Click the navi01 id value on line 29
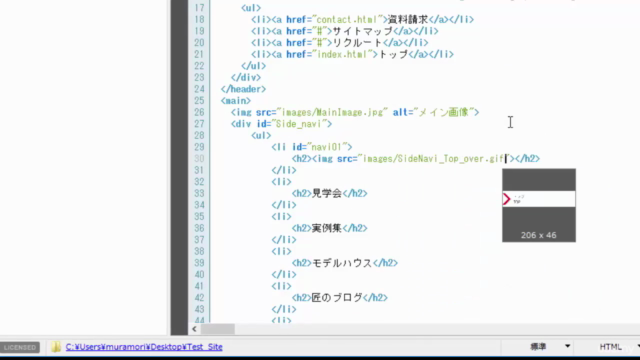The image size is (640, 360). [x=327, y=147]
